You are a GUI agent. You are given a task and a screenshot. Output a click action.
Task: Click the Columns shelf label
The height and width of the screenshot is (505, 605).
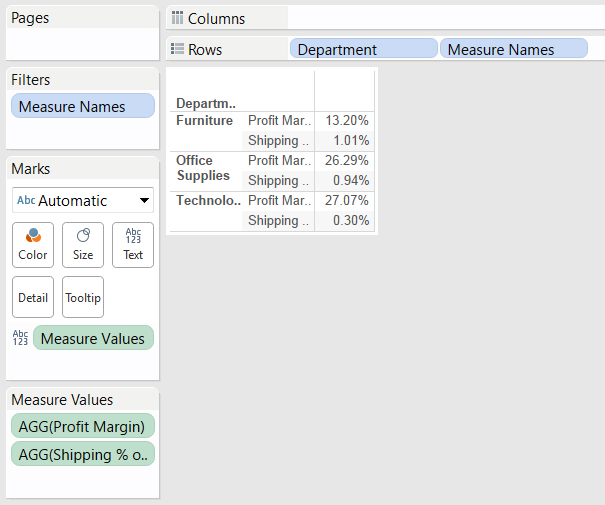(x=216, y=19)
